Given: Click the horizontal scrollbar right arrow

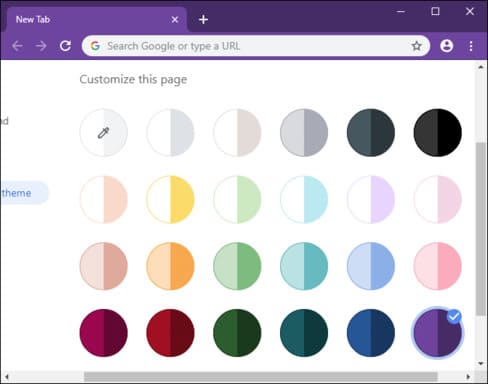Looking at the screenshot, I should point(468,377).
